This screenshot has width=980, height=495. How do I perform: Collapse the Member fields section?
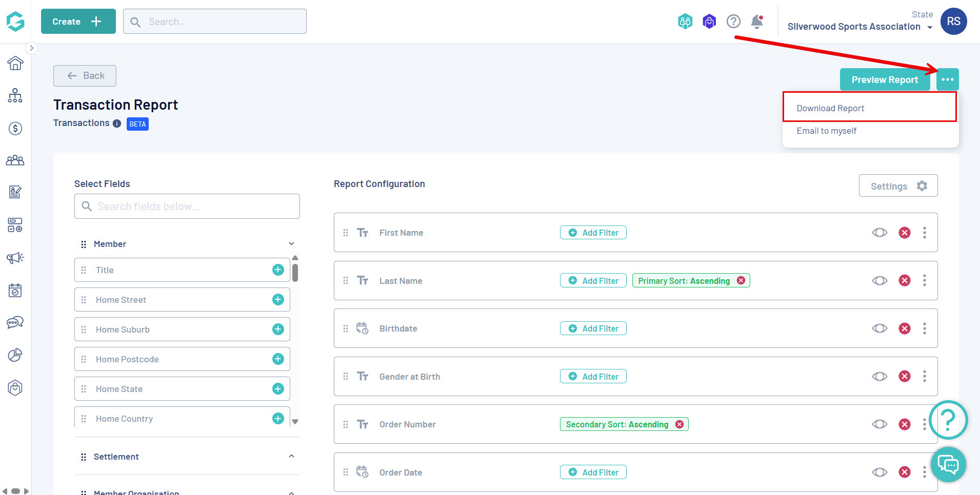coord(291,244)
